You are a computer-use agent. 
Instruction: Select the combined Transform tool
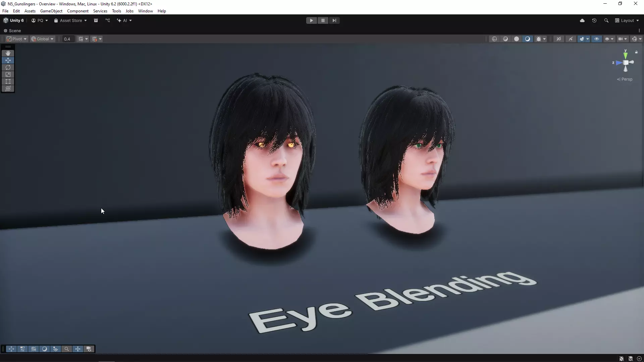click(8, 88)
